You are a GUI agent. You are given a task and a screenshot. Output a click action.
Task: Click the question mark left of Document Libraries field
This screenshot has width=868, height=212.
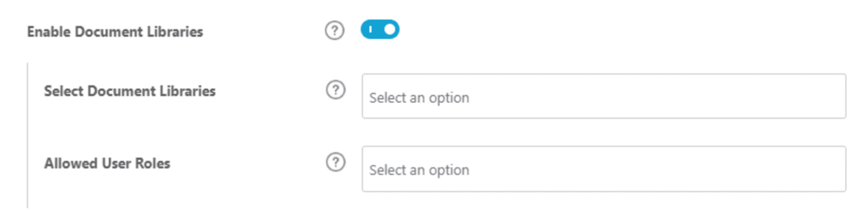(336, 90)
